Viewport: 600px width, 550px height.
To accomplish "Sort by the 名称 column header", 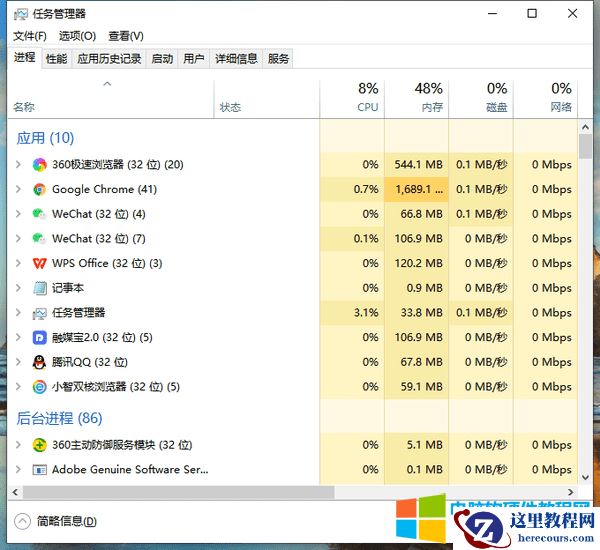I will 111,99.
